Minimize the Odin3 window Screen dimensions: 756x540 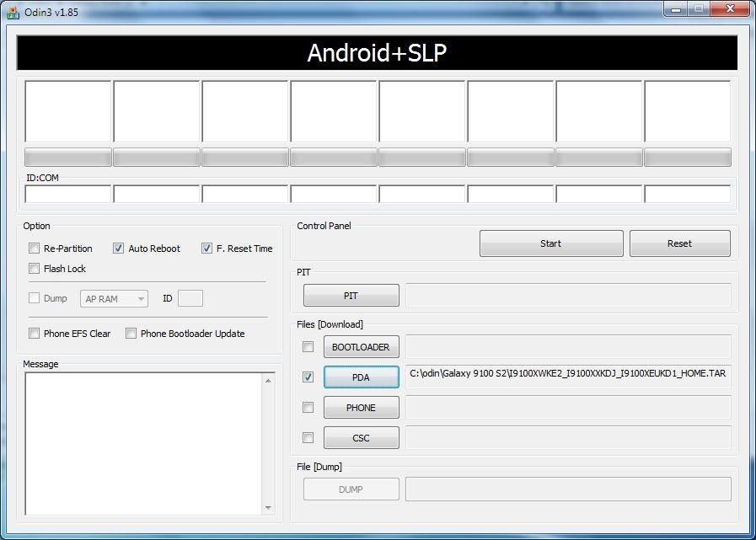[x=675, y=9]
